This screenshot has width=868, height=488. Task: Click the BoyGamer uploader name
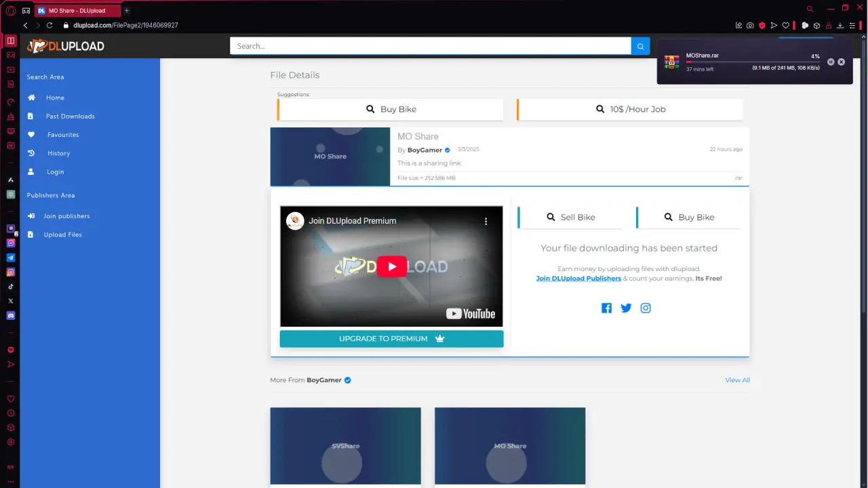[x=425, y=150]
